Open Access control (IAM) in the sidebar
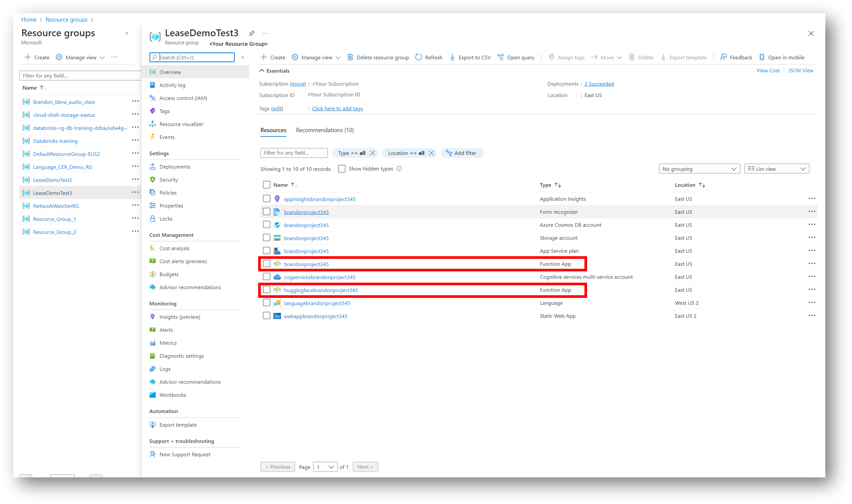 tap(183, 98)
